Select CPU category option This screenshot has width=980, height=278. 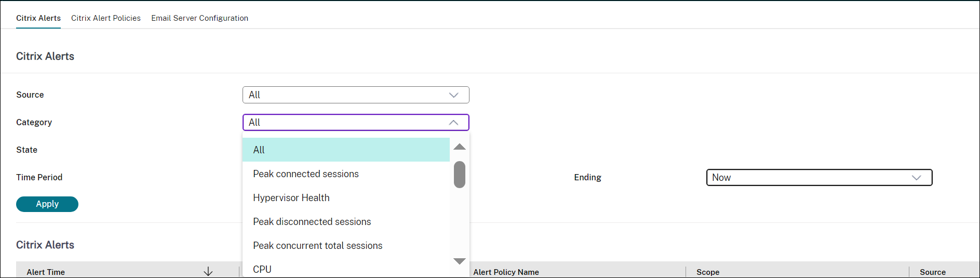tap(262, 269)
